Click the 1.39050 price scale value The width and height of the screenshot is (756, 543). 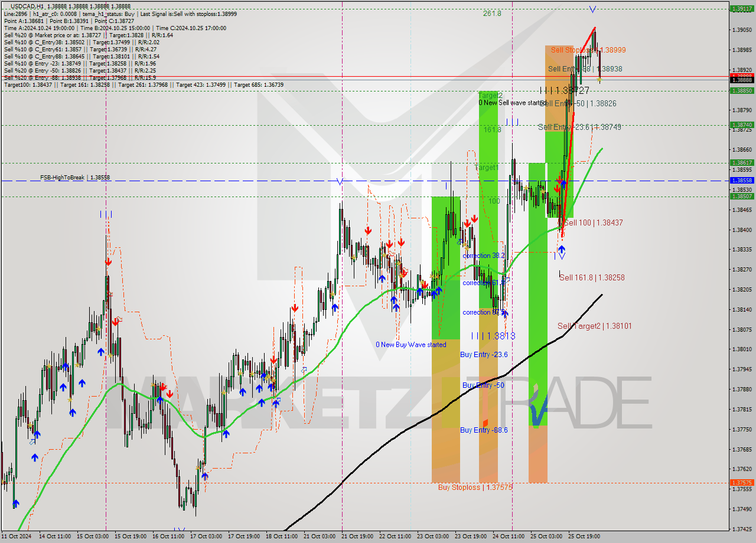tap(742, 30)
